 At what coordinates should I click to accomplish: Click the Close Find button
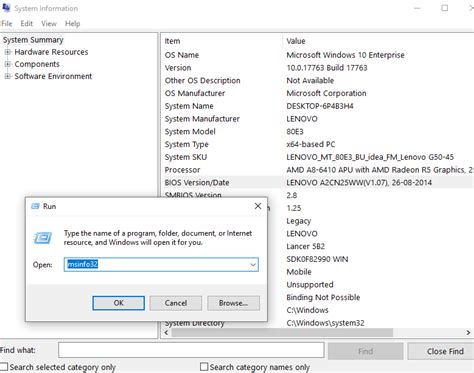click(442, 351)
